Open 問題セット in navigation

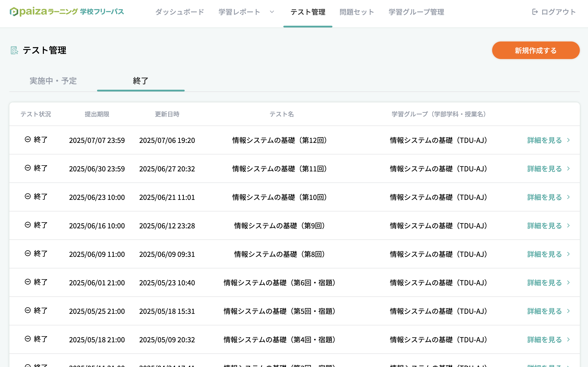coord(357,12)
